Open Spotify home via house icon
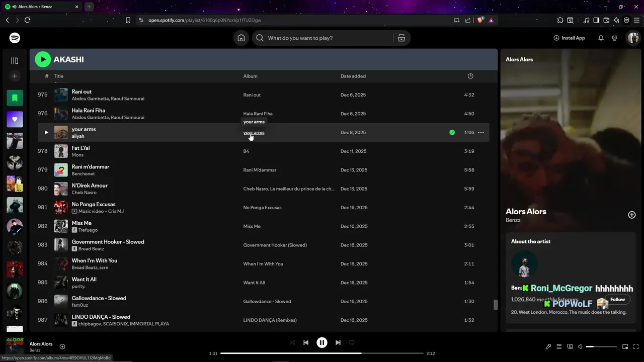The image size is (644, 362). 241,38
